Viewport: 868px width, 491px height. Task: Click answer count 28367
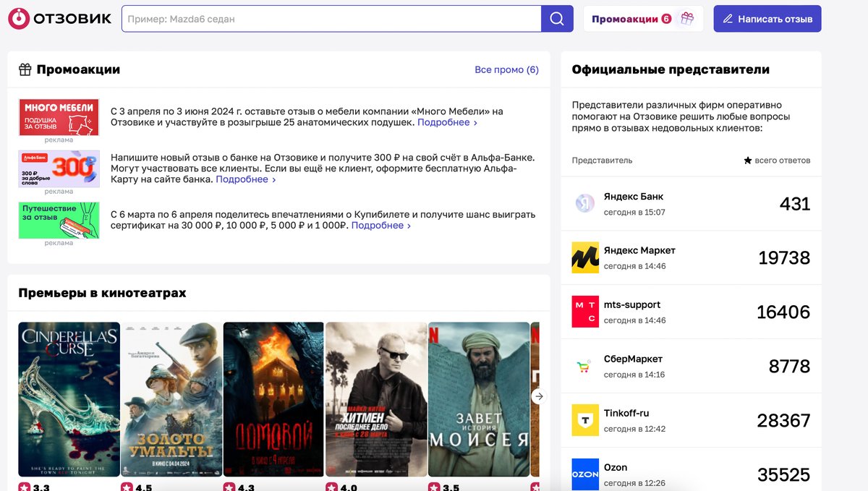(783, 421)
